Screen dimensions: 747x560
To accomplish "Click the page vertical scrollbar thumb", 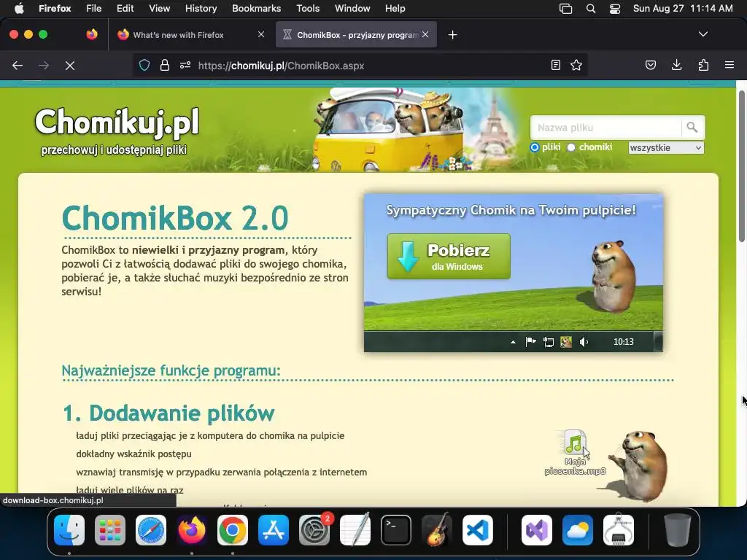I will click(x=741, y=166).
